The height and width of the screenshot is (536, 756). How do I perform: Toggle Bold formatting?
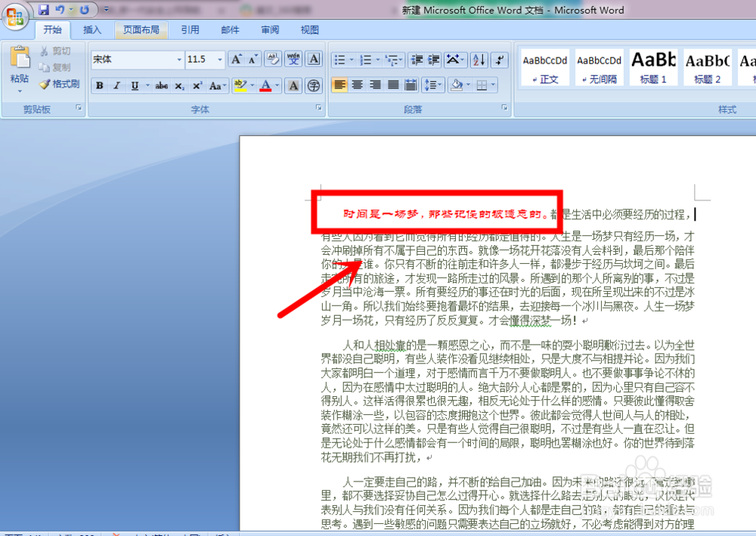coord(99,85)
